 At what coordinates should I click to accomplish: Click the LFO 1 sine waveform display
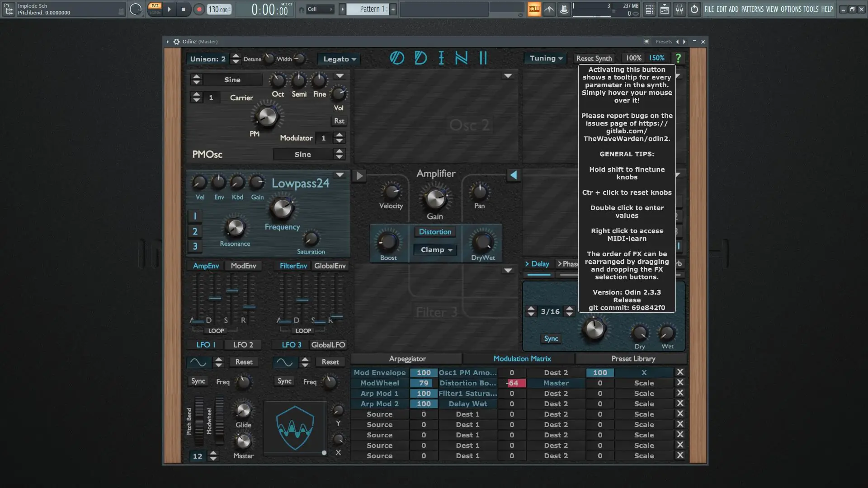[198, 362]
